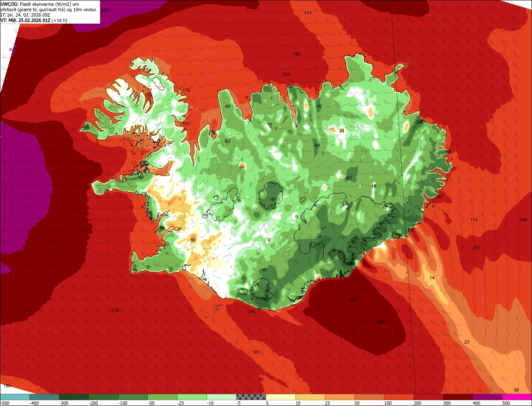Click the '-50' value in southwest Iceland
Screen dimensions: 532x406
[192, 240]
